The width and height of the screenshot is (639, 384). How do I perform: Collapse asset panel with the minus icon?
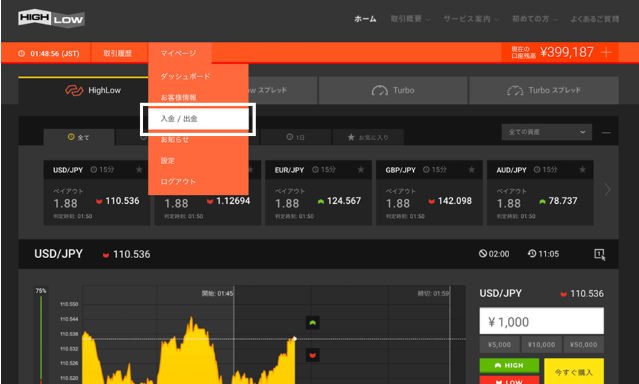click(x=606, y=133)
